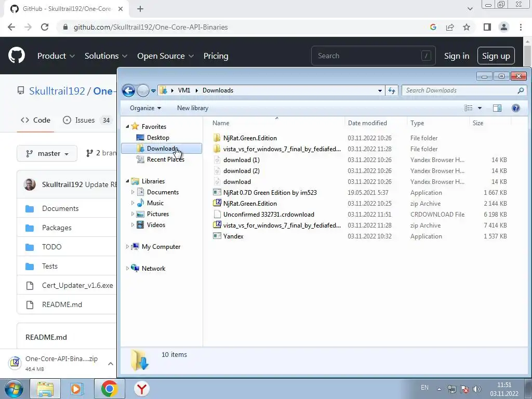Screen dimensions: 532x399
Task: Click the Explorer forward navigation arrow
Action: pyautogui.click(x=143, y=90)
